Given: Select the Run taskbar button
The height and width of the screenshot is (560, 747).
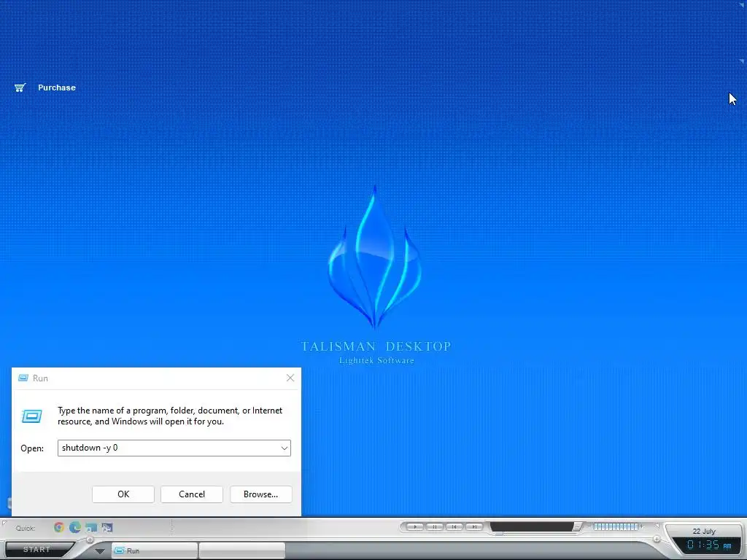Looking at the screenshot, I should (155, 551).
